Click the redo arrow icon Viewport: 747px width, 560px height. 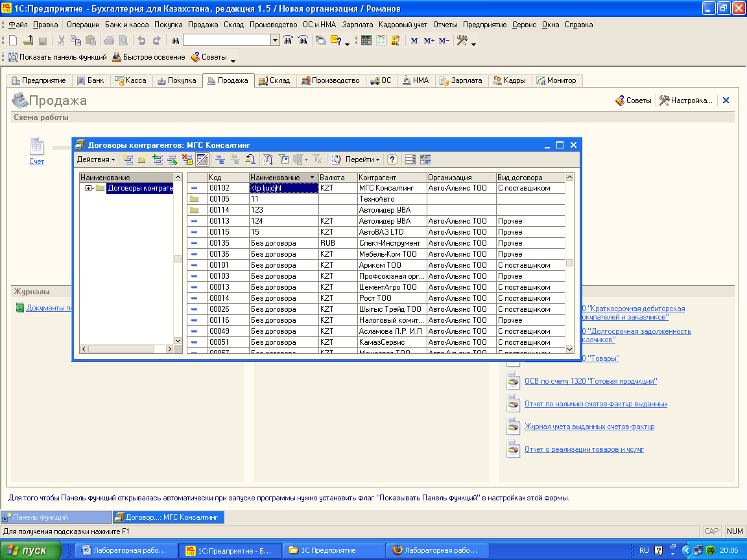156,41
